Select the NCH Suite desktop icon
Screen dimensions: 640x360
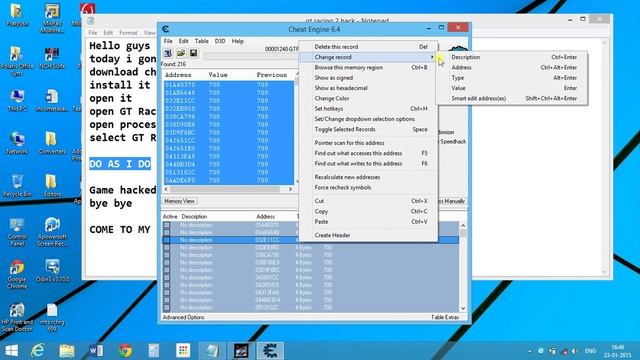(52, 58)
